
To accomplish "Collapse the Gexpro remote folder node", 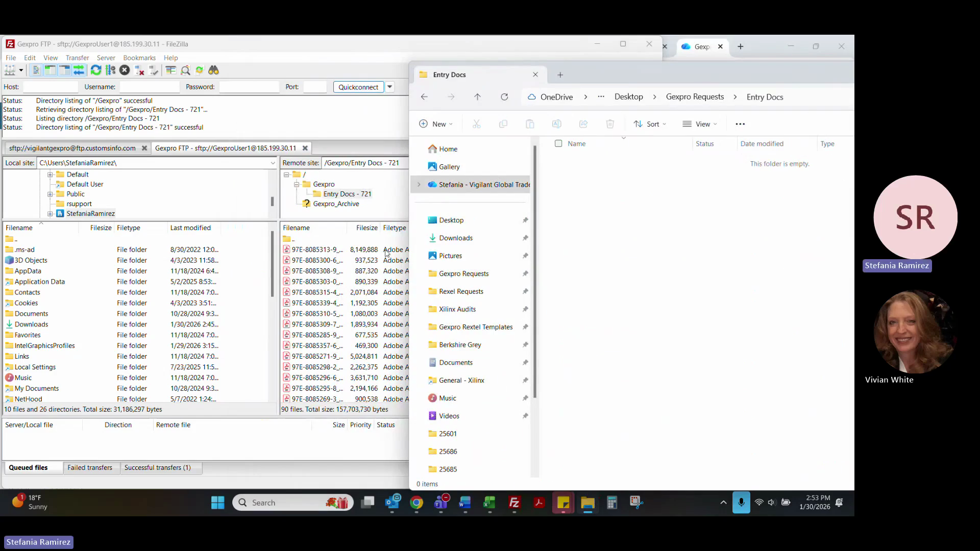I will click(x=296, y=184).
